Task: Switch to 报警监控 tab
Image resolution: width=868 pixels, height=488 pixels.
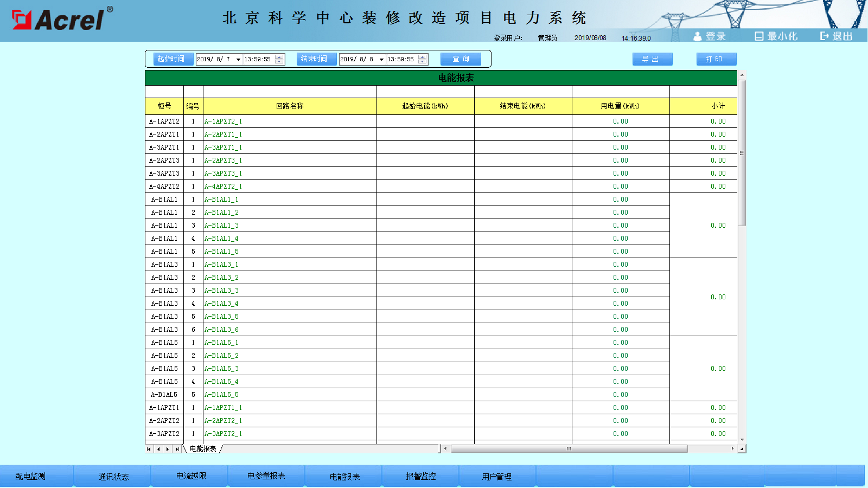Action: tap(420, 476)
